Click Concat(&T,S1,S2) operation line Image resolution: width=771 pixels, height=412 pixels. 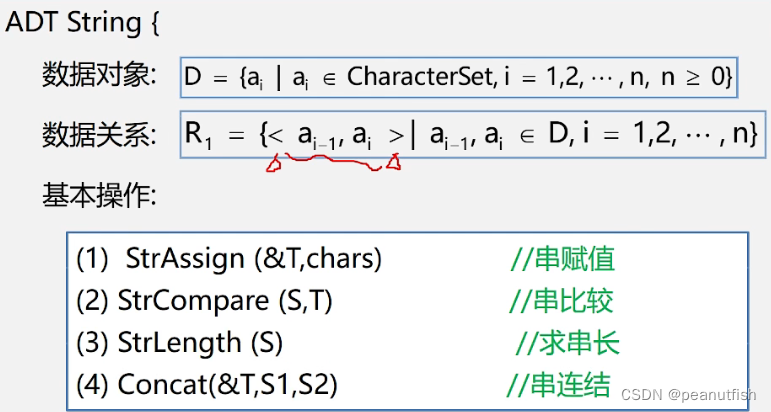click(207, 384)
